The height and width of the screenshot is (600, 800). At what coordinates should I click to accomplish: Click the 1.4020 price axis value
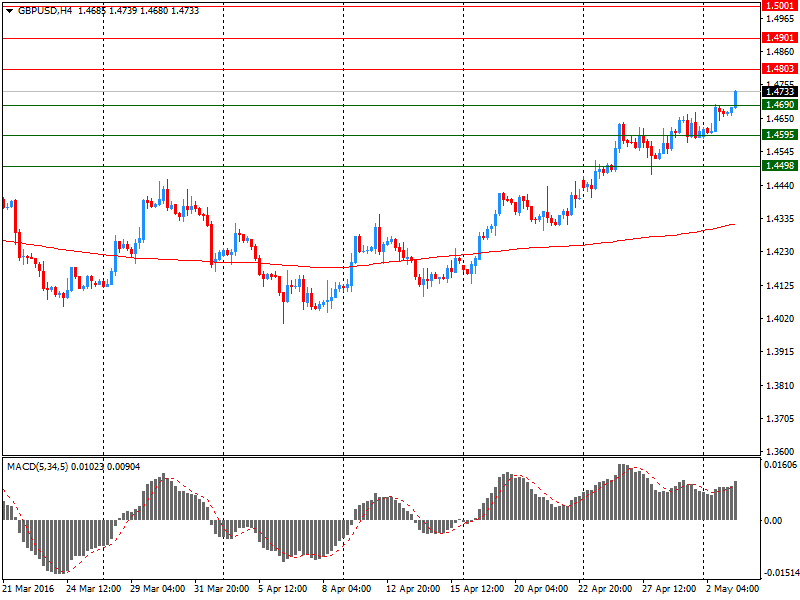[x=780, y=319]
